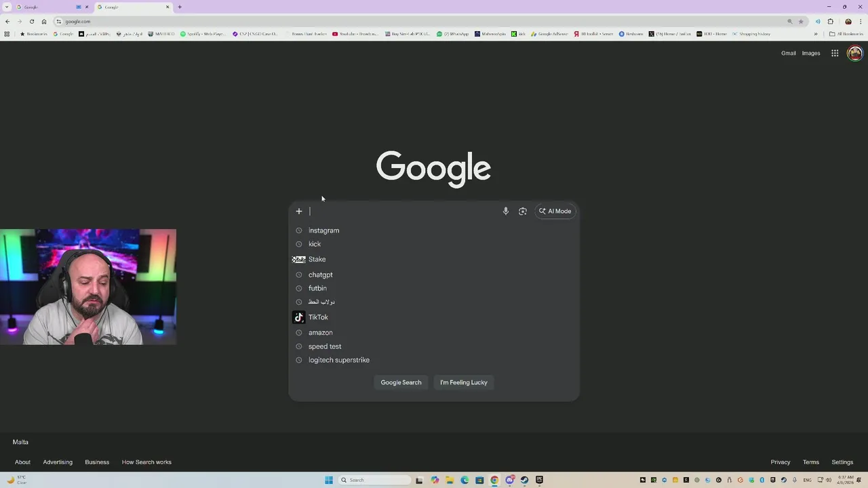
Task: Open Steam from the taskbar
Action: coord(524,480)
